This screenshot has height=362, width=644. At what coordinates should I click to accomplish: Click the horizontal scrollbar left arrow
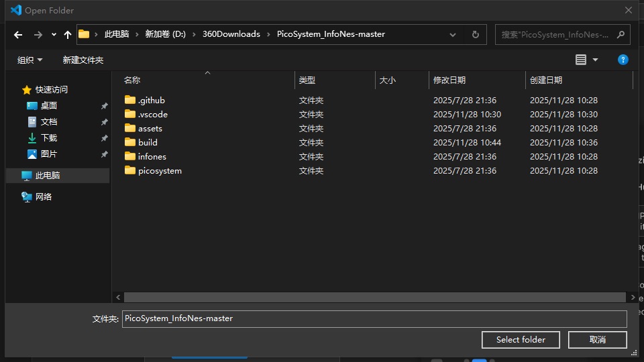(118, 297)
